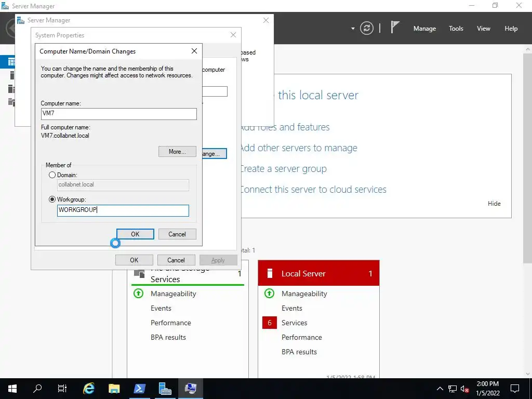Open BPA results in File and Storage tile
532x399 pixels.
click(168, 338)
